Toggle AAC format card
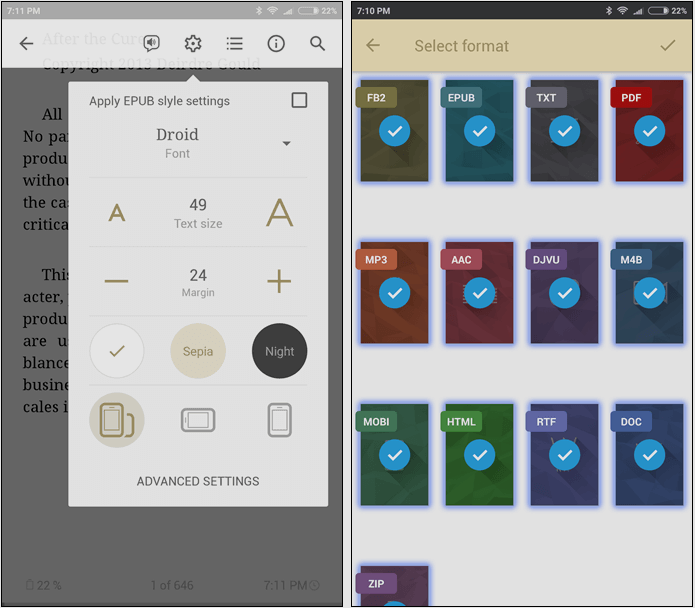Image resolution: width=695 pixels, height=608 pixels. [480, 292]
